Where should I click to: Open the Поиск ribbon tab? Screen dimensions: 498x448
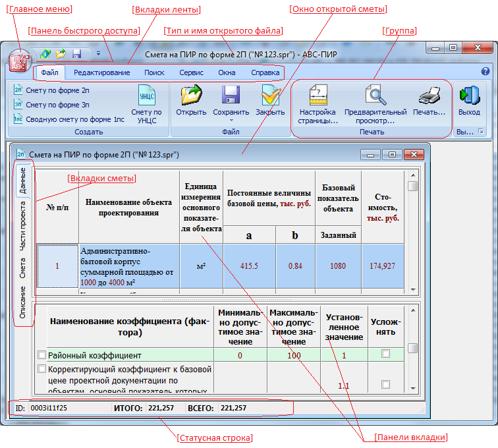pos(154,72)
